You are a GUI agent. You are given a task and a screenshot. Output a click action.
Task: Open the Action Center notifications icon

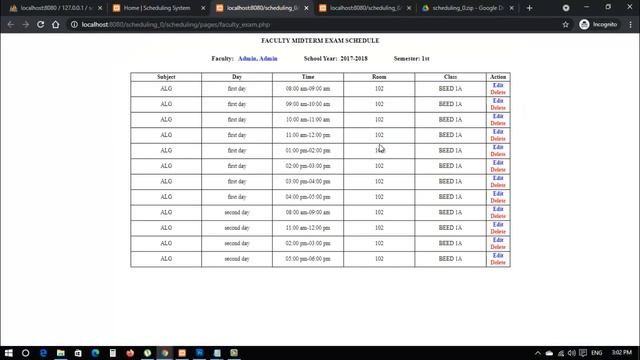coord(583,353)
